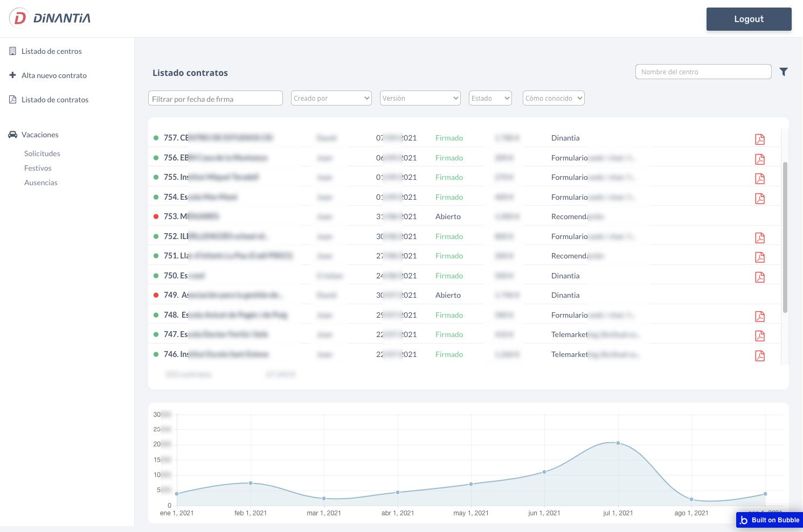Click the contracts list vertical scrollbar
Viewport: 803px width, 532px height.
point(785,237)
